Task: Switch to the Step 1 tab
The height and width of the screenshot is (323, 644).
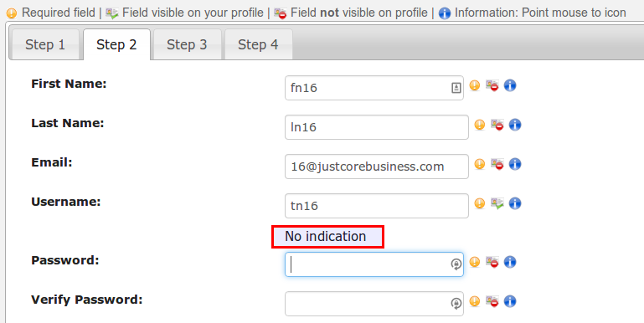Action: [x=44, y=44]
